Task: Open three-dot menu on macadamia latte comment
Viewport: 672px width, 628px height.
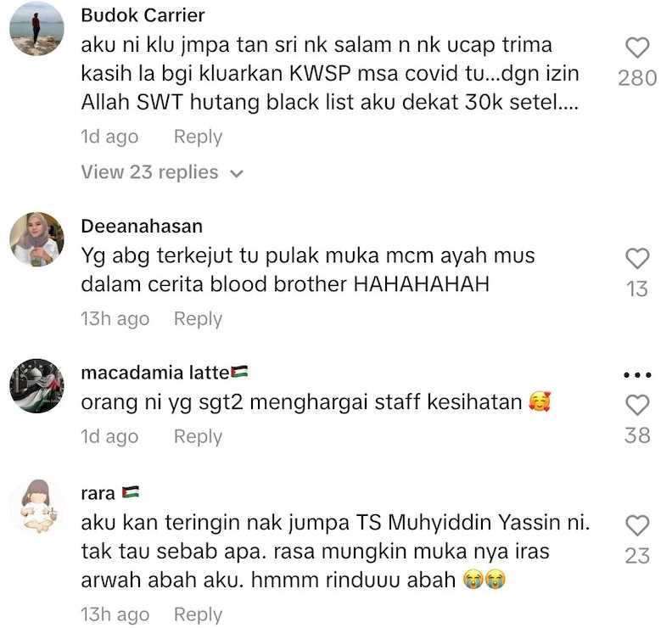Action: (637, 374)
